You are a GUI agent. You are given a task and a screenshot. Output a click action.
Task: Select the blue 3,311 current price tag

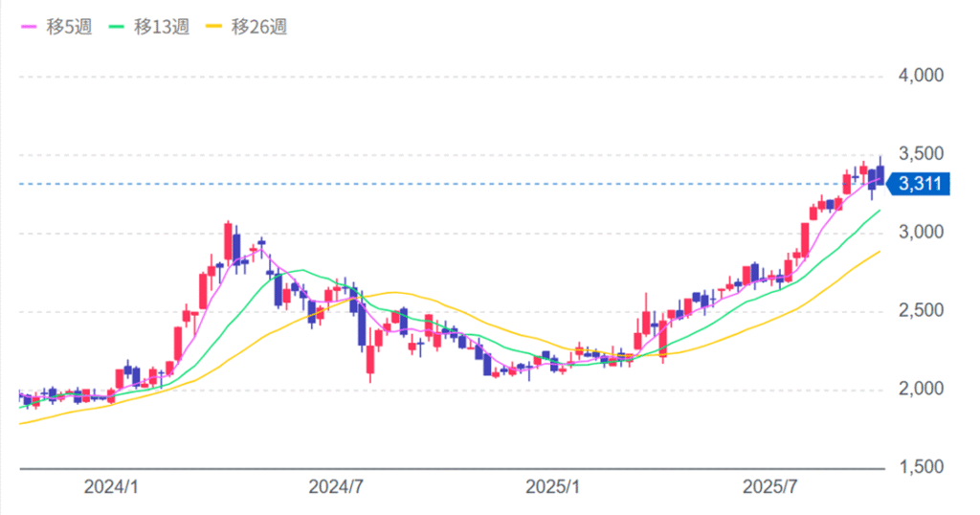[921, 184]
